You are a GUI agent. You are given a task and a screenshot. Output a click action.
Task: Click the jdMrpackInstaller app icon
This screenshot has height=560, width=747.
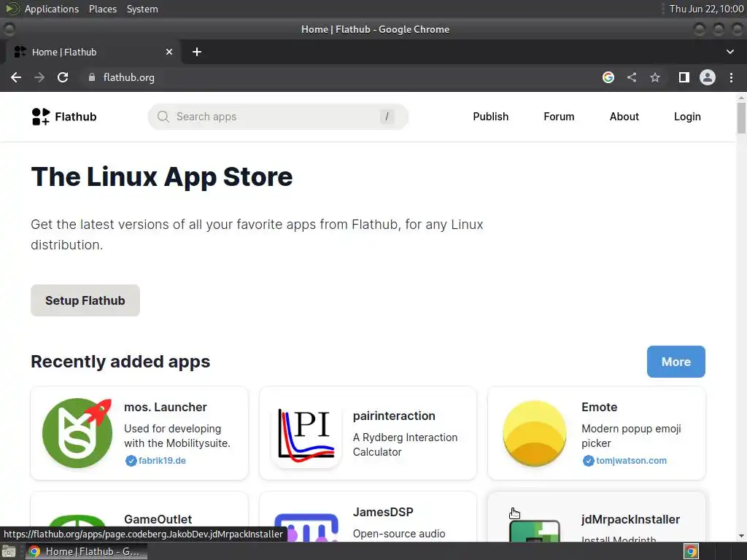[535, 531]
